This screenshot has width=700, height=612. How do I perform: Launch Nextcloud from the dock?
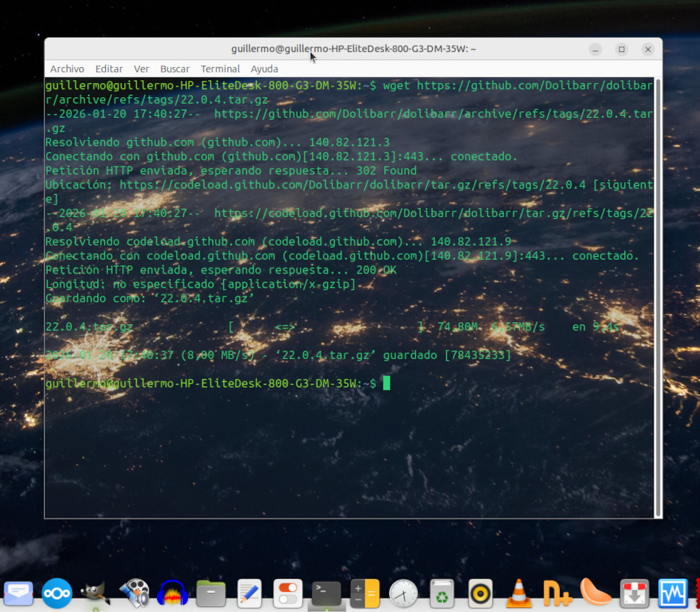pyautogui.click(x=57, y=593)
